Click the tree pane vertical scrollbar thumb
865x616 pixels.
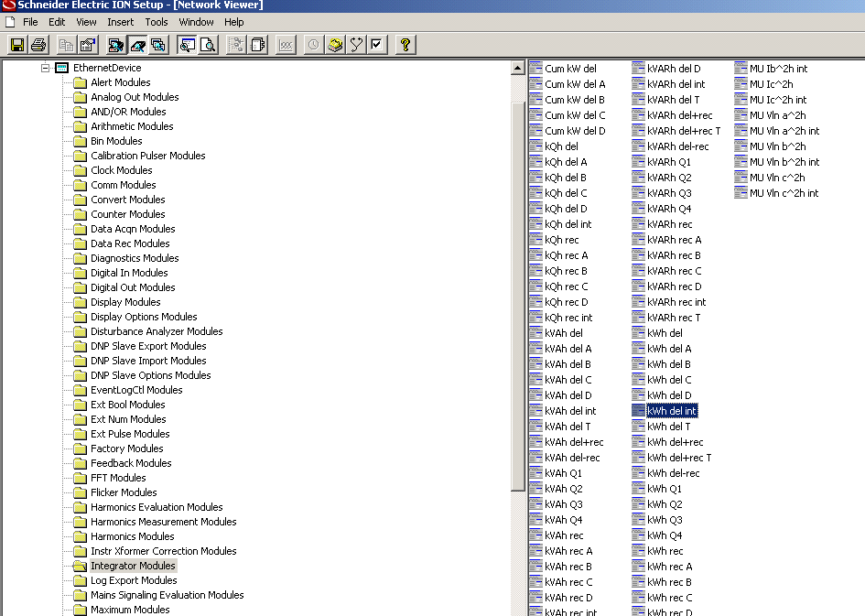point(517,297)
